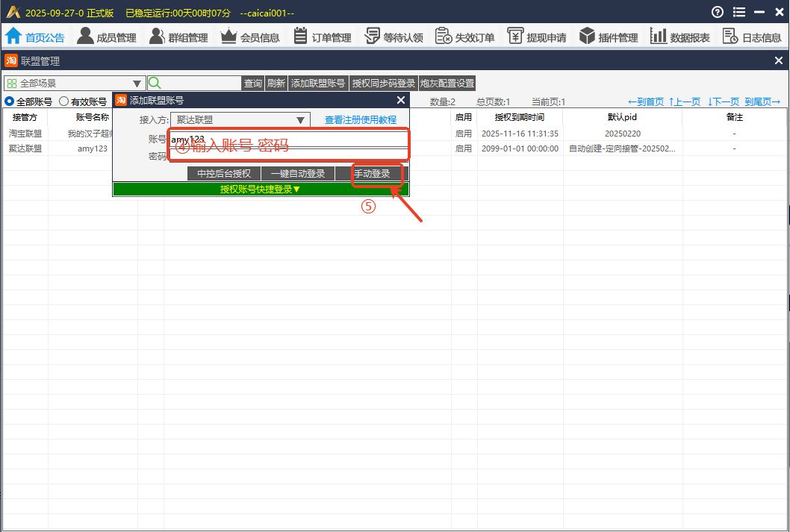
Task: Open 查看注册使用教程 link
Action: click(361, 119)
